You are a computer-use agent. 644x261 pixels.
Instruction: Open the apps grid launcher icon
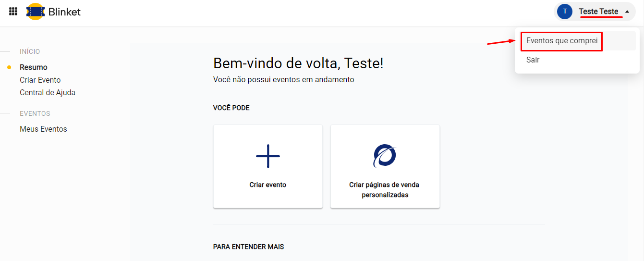click(x=13, y=12)
